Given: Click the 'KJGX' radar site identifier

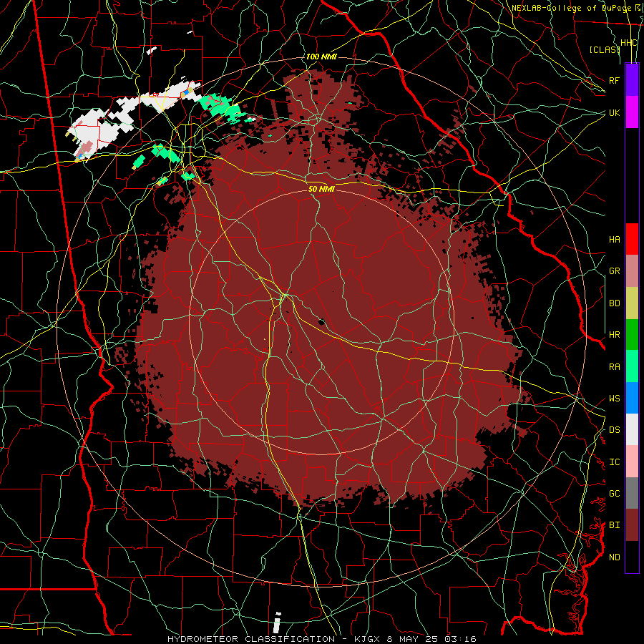Looking at the screenshot, I should coord(368,639).
